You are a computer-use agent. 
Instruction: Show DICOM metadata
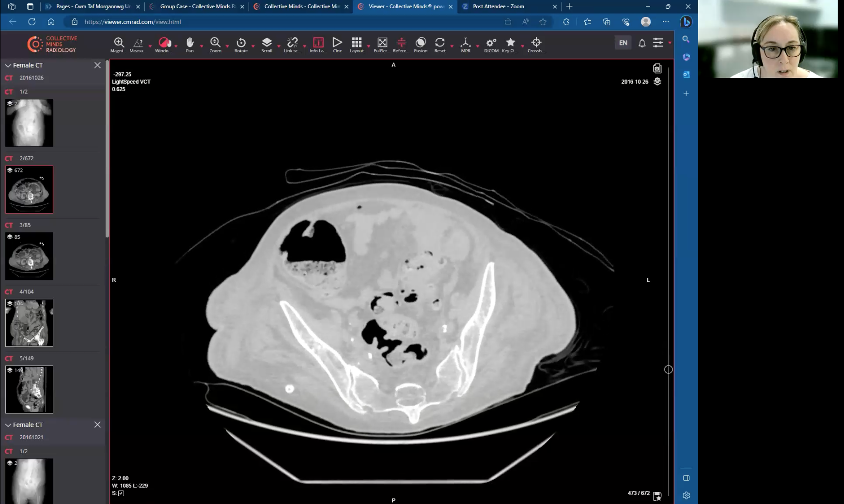pos(491,45)
